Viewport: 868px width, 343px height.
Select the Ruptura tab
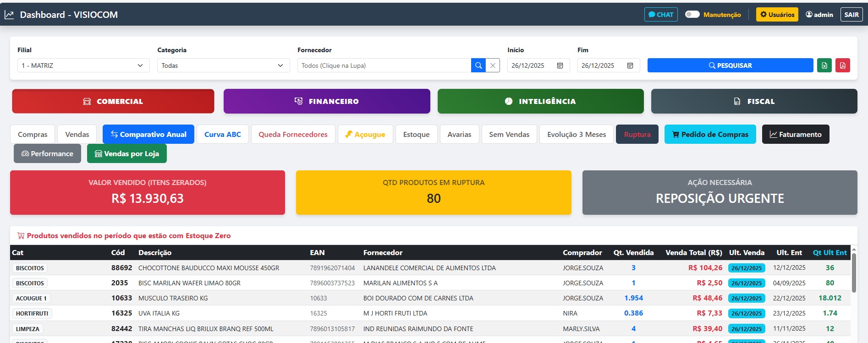point(637,134)
